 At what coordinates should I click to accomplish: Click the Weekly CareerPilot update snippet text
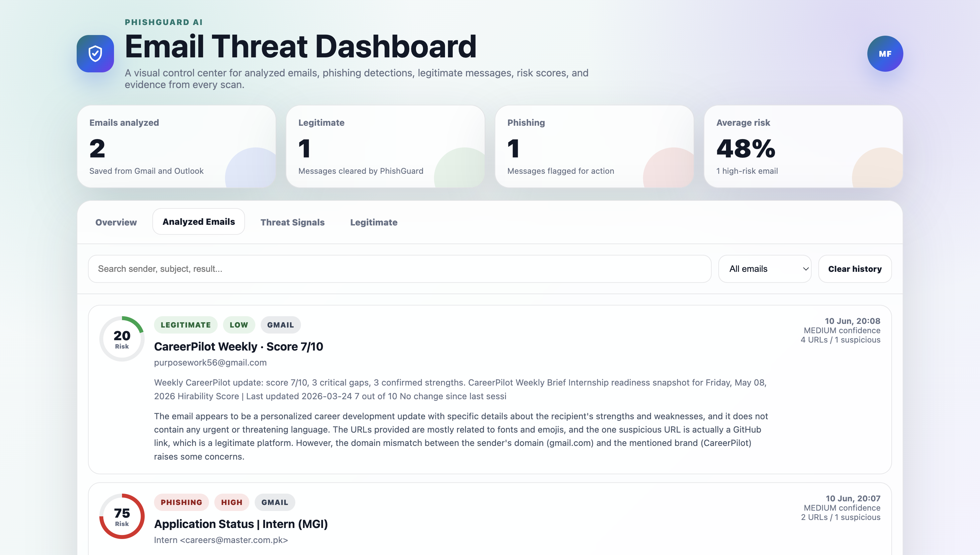[460, 389]
